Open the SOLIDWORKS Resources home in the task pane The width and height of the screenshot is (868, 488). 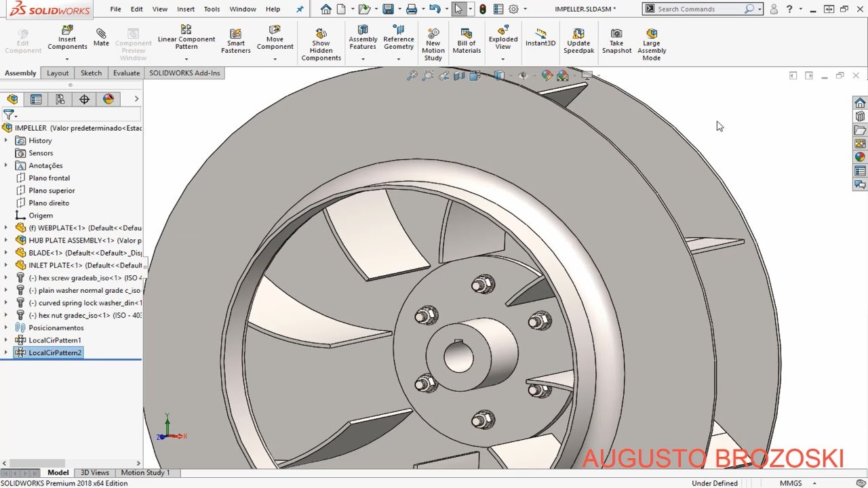pos(860,103)
